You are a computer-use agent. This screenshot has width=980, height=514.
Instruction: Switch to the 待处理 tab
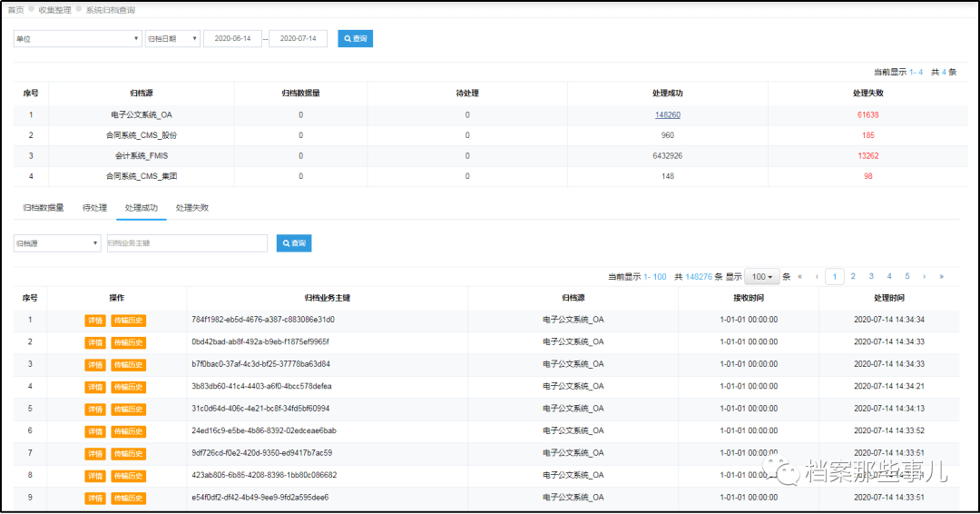tap(94, 208)
